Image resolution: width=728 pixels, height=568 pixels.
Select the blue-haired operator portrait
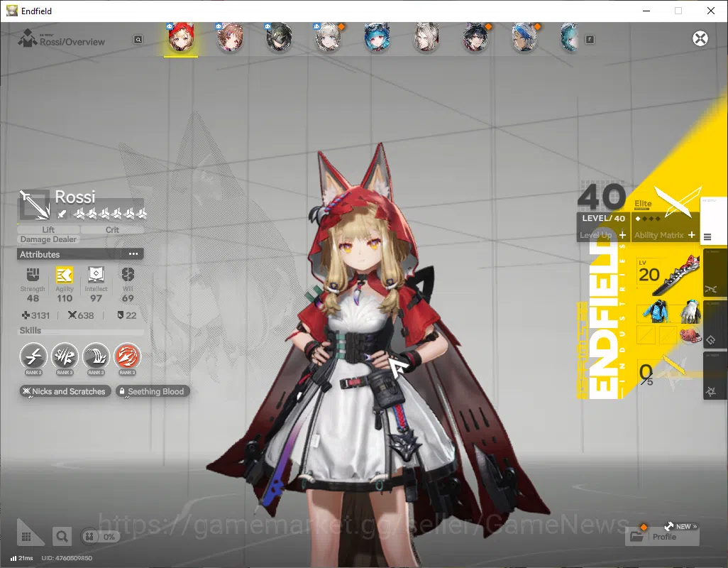pos(377,38)
